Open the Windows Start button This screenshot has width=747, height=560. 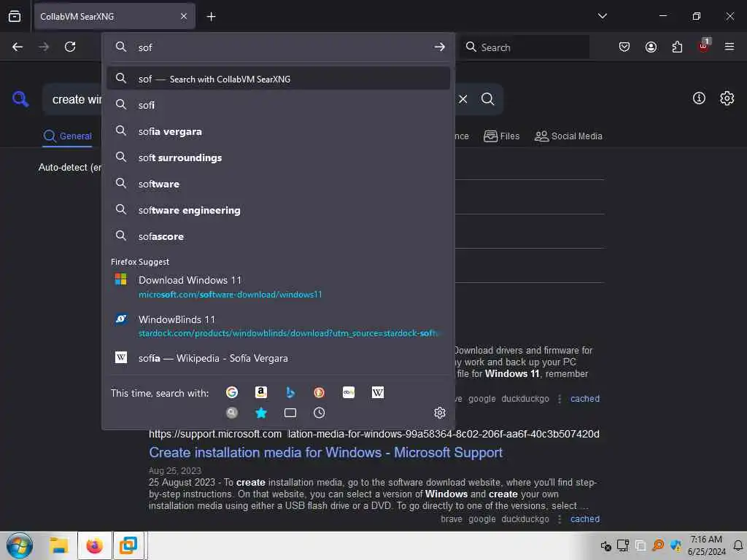pyautogui.click(x=20, y=545)
